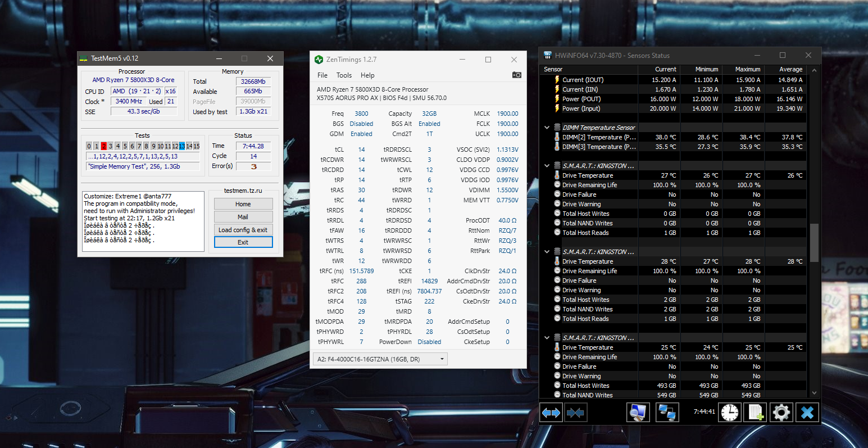Click the TestMem5 title bar app icon
Screen dimensions: 868x448
click(84, 58)
